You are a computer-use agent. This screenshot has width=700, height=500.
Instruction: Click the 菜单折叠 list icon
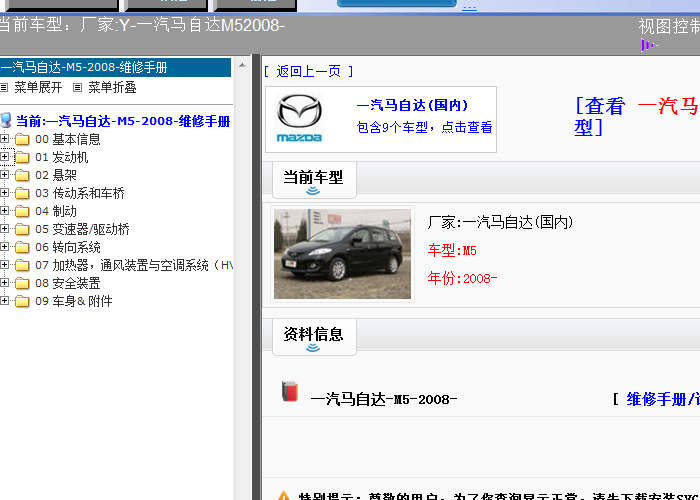(x=77, y=87)
